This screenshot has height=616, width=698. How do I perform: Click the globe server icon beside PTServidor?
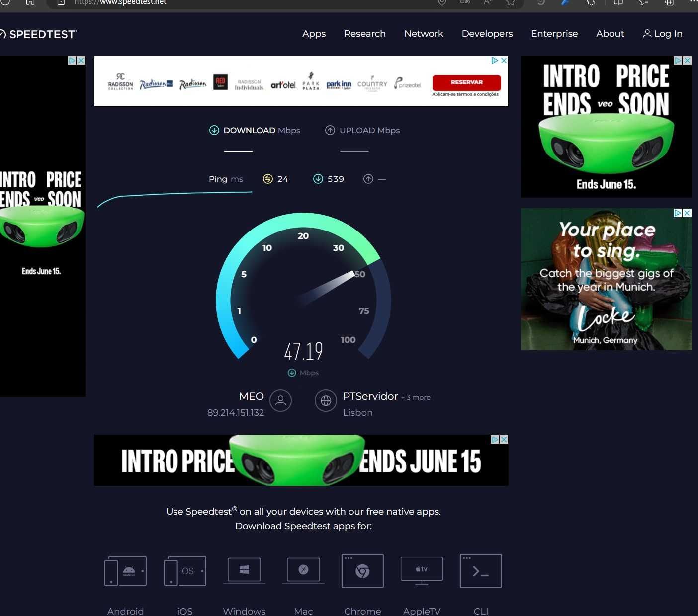coord(326,400)
